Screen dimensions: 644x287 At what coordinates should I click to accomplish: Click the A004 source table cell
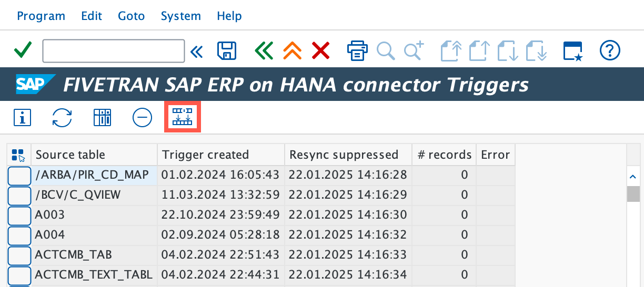pyautogui.click(x=95, y=235)
